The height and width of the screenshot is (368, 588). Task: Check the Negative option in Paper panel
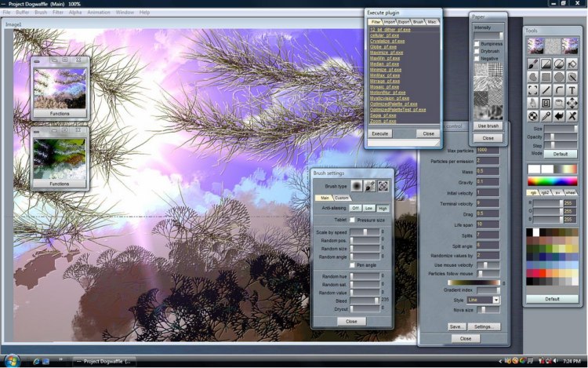pos(477,58)
